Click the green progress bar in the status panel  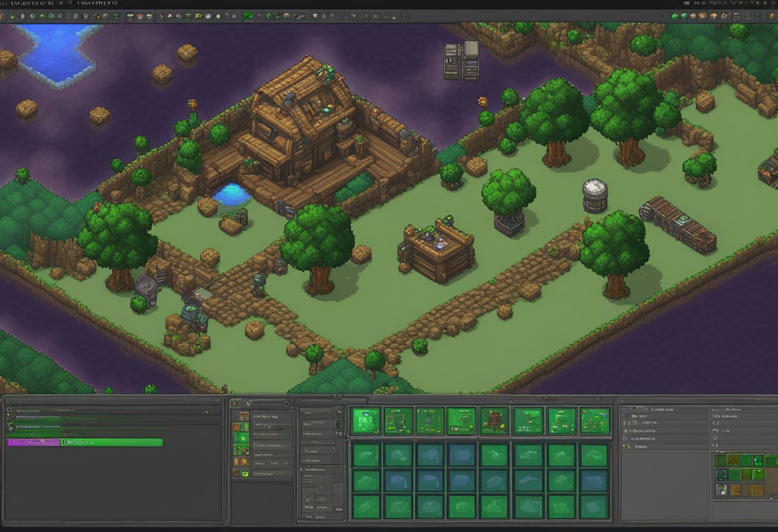coord(112,442)
